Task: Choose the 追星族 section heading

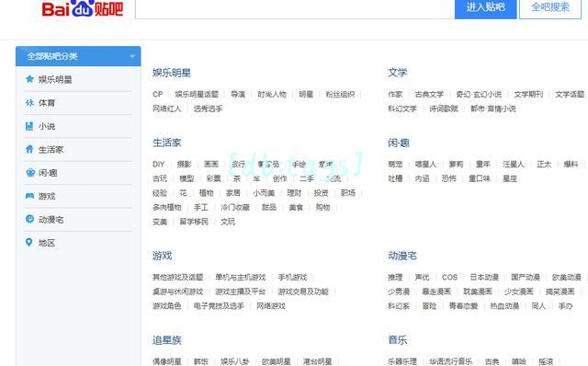Action: point(167,340)
